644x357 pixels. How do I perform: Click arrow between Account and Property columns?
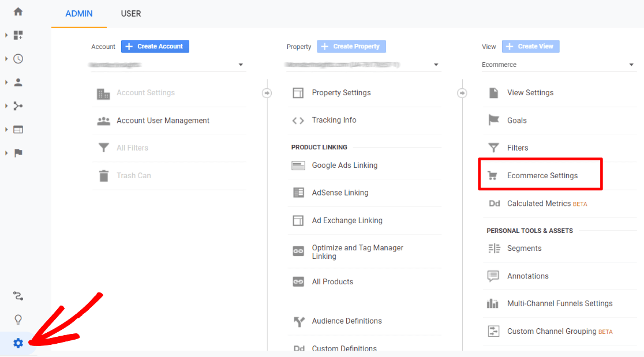point(267,93)
